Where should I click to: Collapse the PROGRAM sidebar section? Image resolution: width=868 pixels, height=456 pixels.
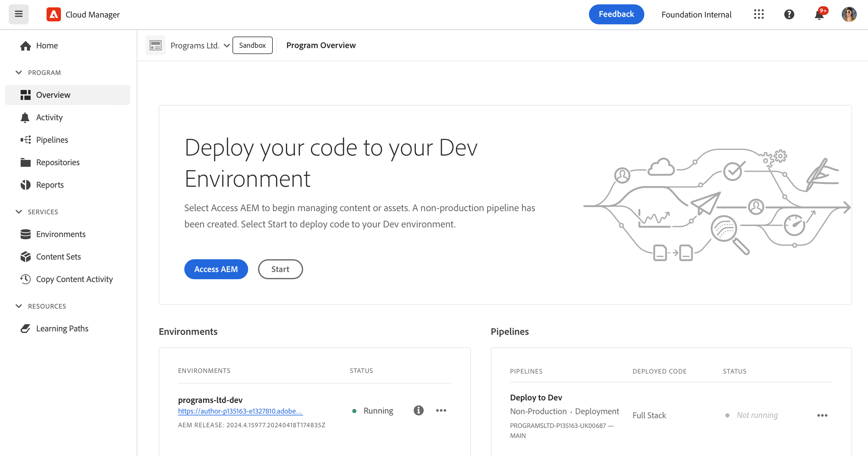point(19,72)
